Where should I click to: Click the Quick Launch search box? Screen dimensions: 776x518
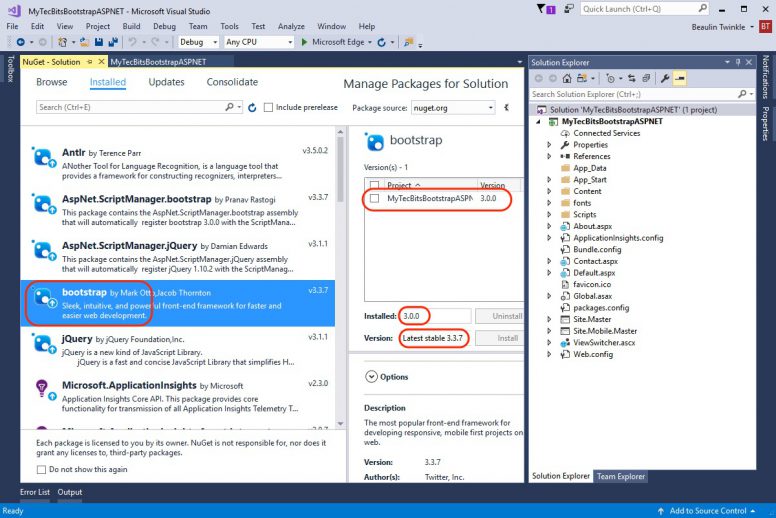(645, 9)
